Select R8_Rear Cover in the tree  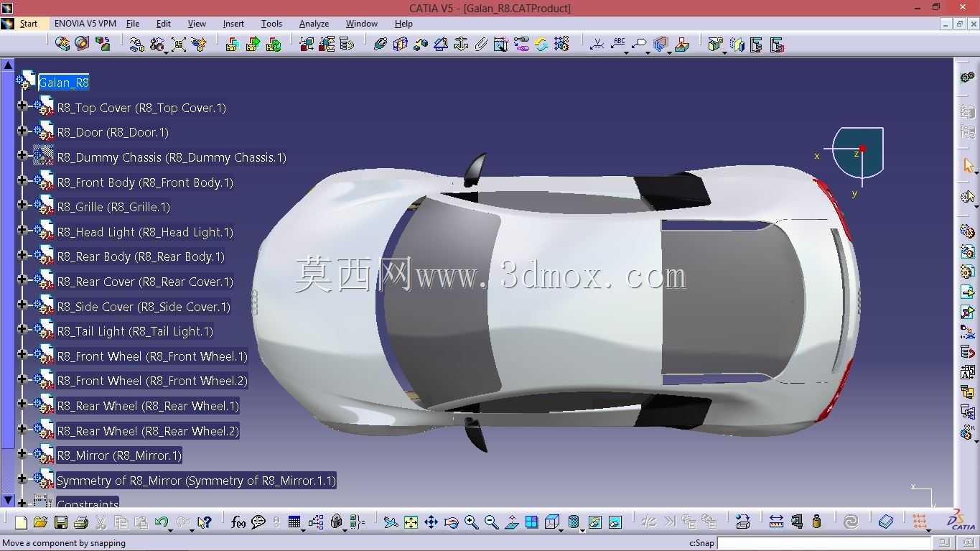click(145, 282)
